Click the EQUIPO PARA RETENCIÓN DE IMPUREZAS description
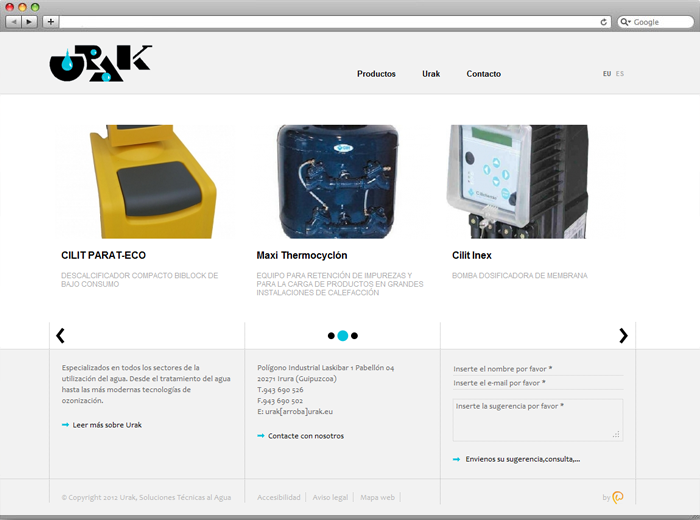This screenshot has width=700, height=520. pos(340,284)
